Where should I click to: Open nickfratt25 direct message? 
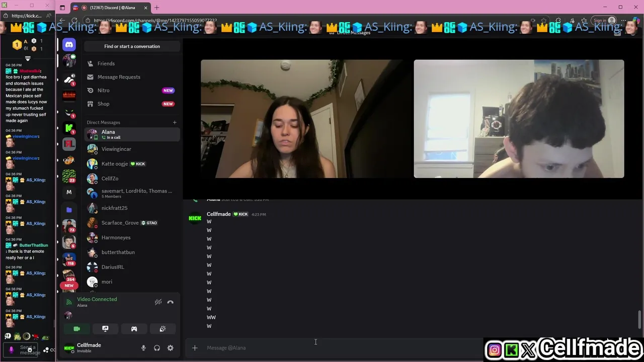[x=132, y=208]
